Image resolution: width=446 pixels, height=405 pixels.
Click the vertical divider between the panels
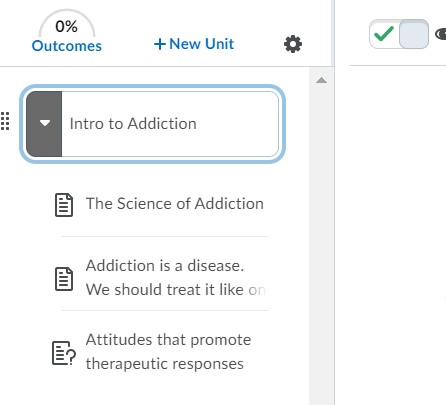pos(334,202)
